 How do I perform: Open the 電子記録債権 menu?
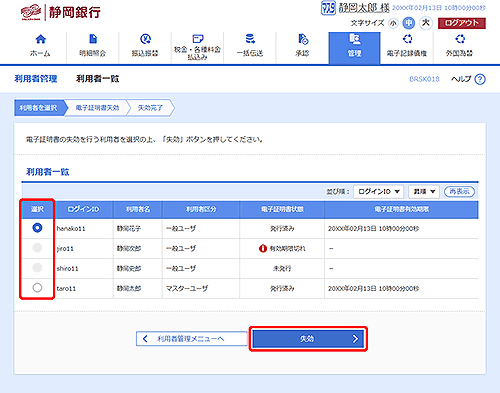tap(407, 47)
